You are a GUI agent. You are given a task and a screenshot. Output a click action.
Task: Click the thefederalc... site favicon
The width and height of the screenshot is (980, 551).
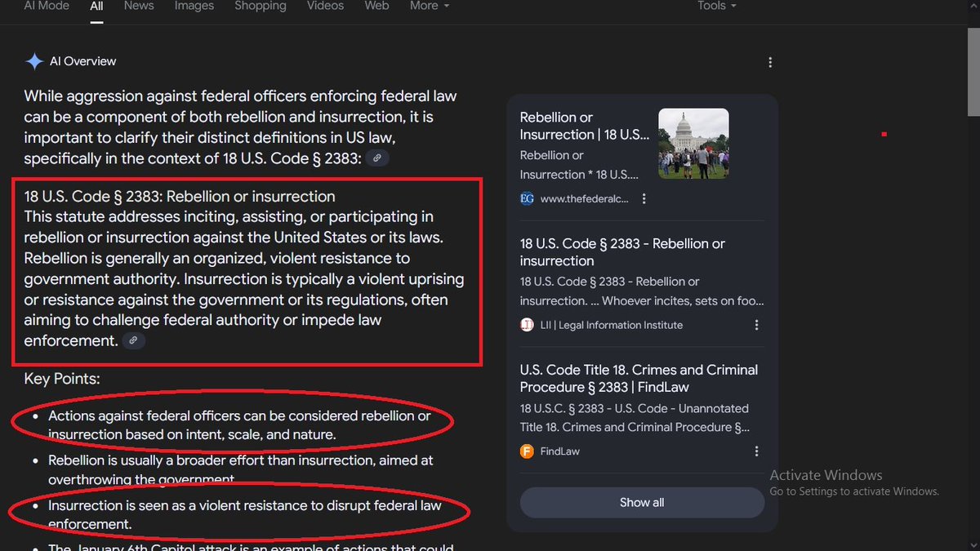527,198
